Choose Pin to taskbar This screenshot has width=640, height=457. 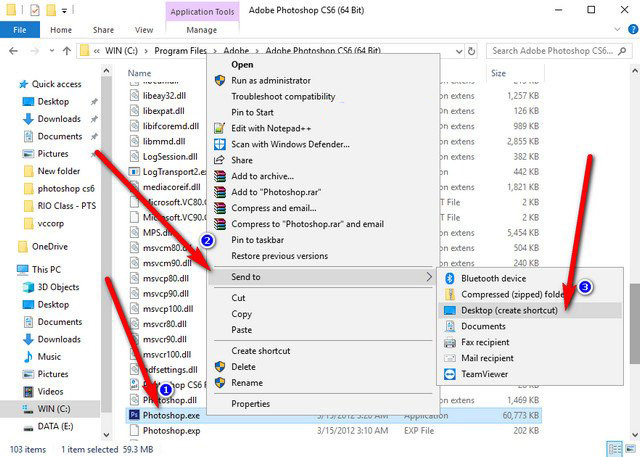257,240
